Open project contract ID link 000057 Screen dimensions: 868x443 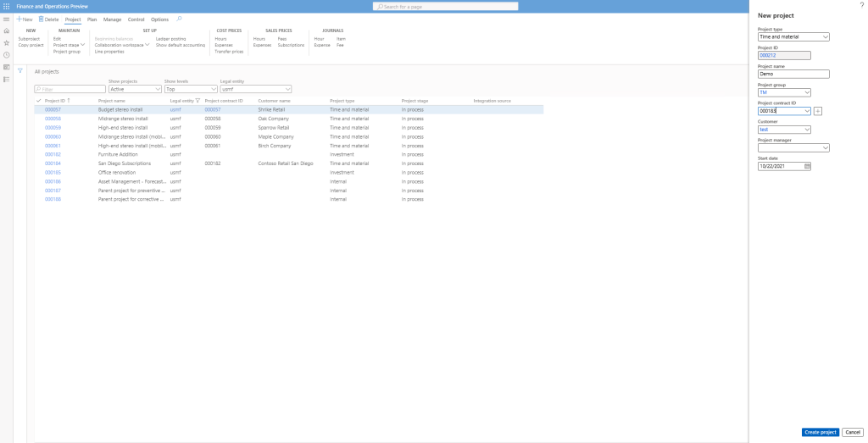tap(213, 109)
